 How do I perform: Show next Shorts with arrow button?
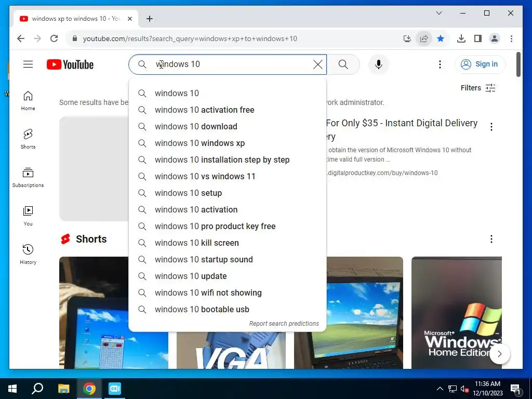[499, 354]
